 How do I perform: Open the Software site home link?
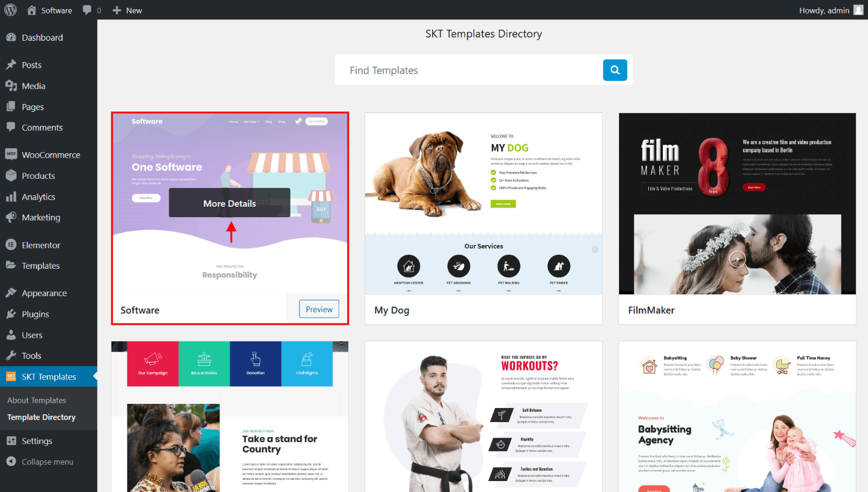point(50,10)
